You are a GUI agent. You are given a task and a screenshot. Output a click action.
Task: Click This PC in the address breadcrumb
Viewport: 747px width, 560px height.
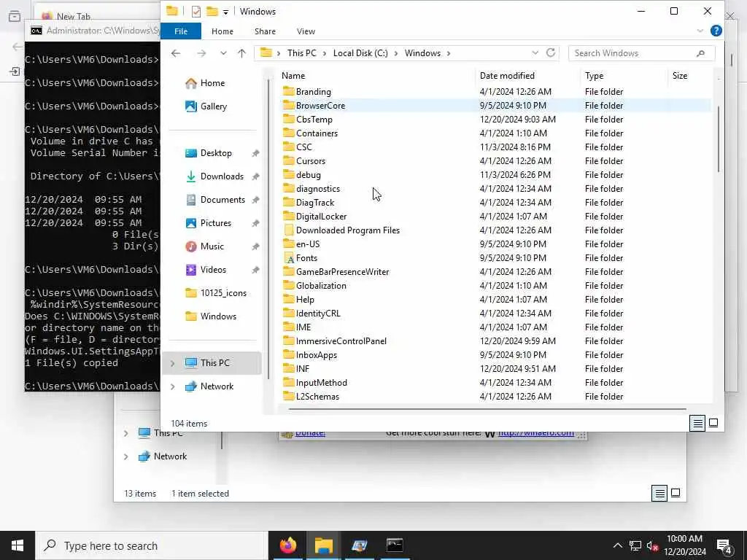click(301, 53)
